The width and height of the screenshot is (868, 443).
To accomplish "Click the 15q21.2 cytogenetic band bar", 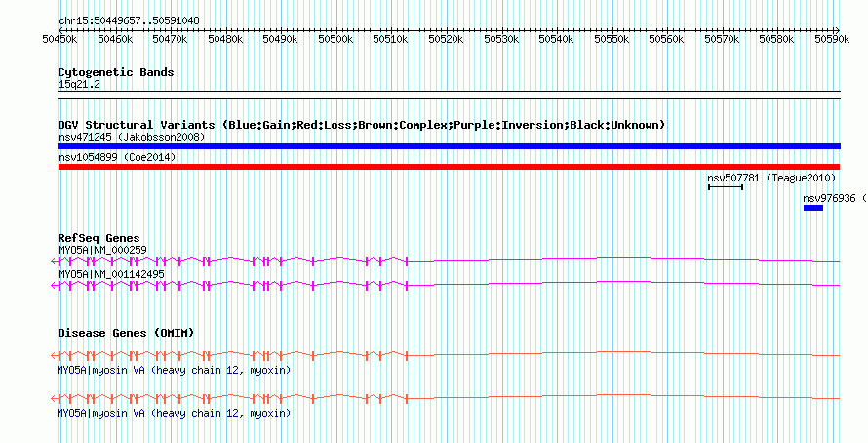I will pyautogui.click(x=450, y=95).
